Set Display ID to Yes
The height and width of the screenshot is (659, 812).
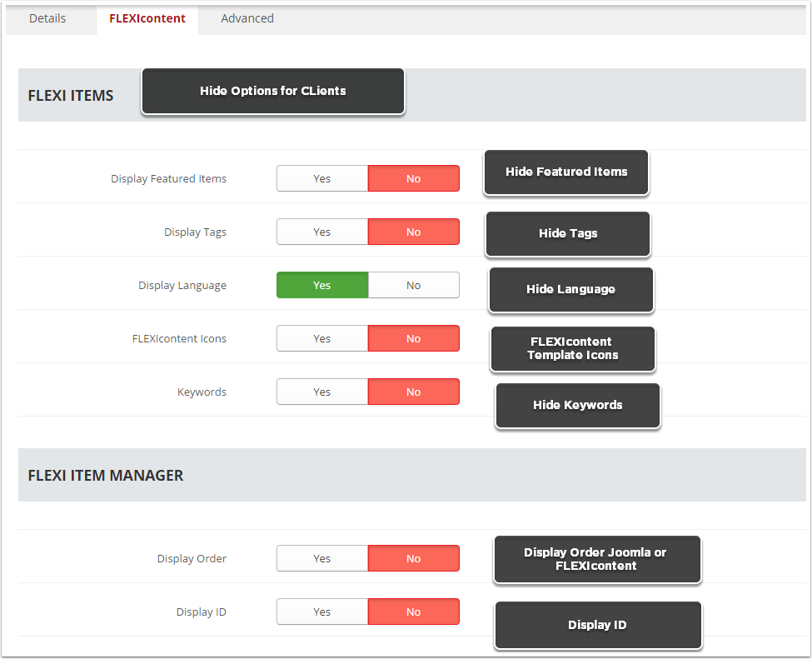pos(322,612)
